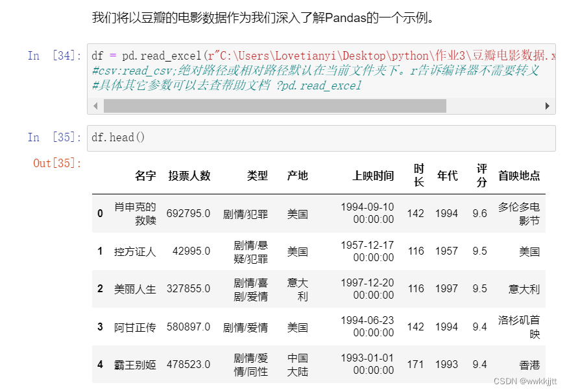Click the 首映地点 column header
The image size is (567, 392).
click(519, 176)
